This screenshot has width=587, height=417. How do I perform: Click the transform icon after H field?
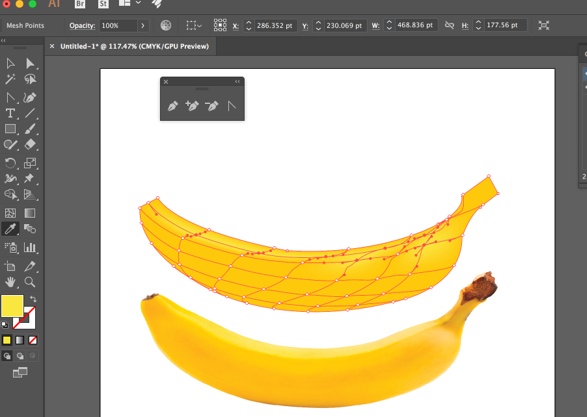pyautogui.click(x=544, y=25)
